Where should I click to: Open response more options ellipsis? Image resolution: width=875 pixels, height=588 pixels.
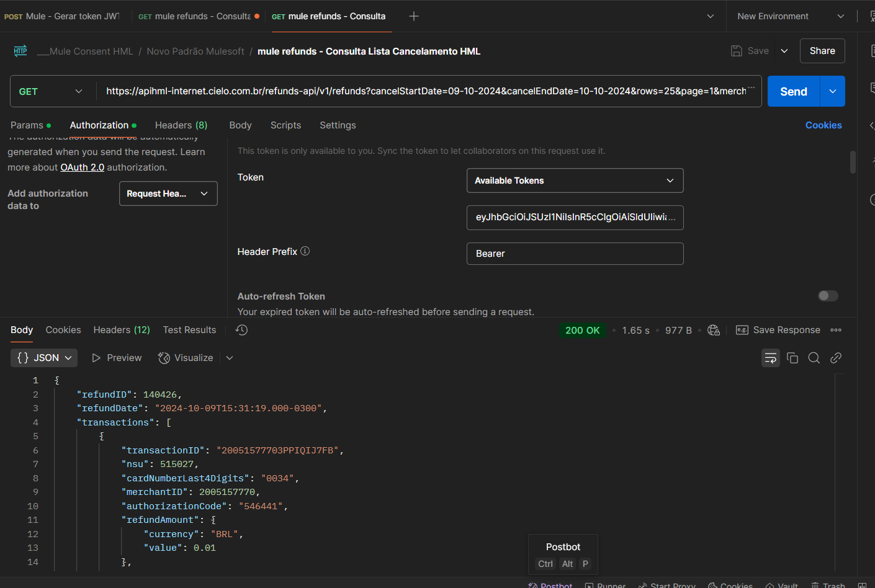click(836, 330)
